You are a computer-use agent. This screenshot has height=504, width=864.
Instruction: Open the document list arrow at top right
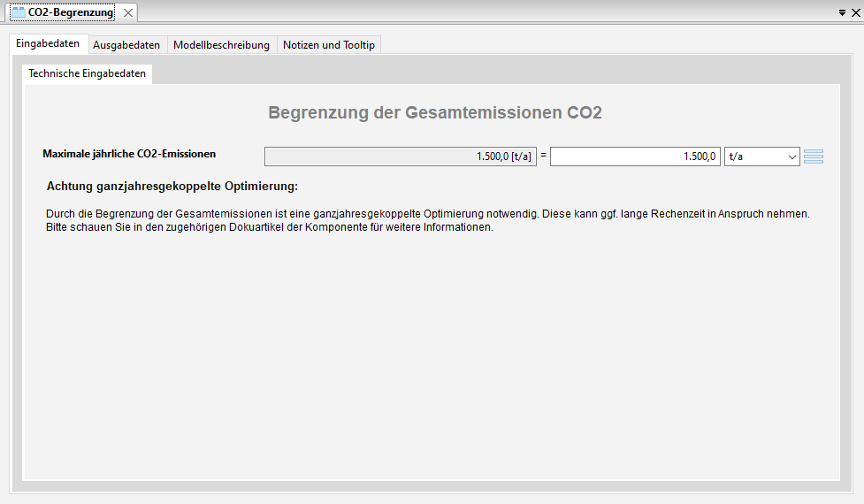point(842,12)
